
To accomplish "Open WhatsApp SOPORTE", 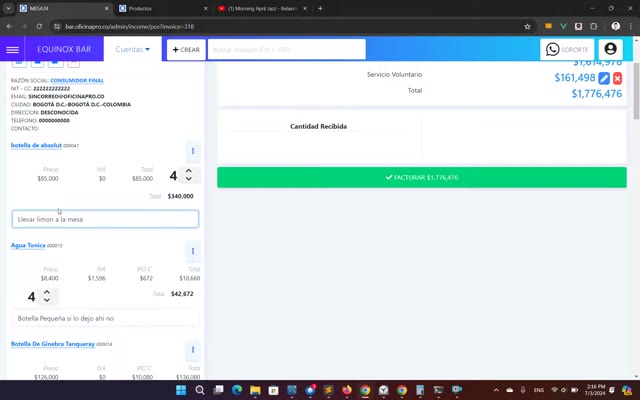I will pyautogui.click(x=567, y=50).
